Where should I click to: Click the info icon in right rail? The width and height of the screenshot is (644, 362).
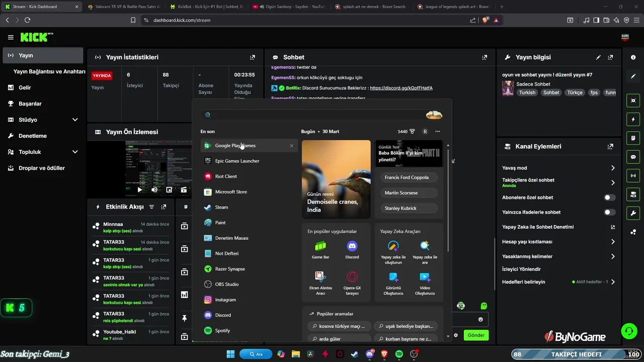point(633,58)
